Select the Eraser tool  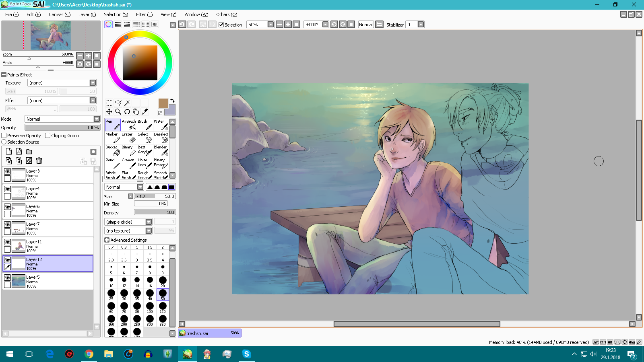click(129, 137)
